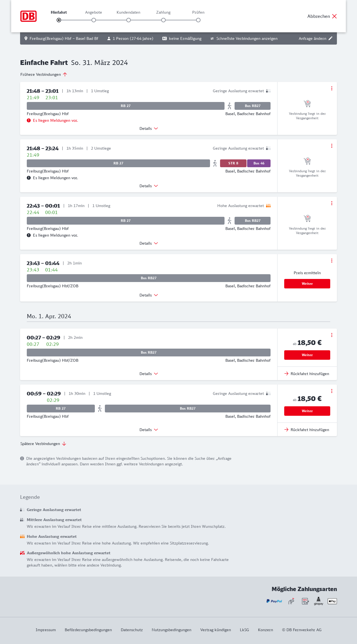Screen dimensions: 357x644
Task: Select the Zahlung step circle
Action: (163, 20)
